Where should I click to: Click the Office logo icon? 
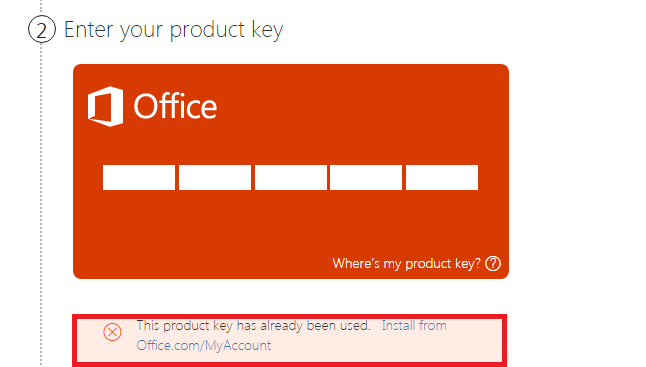click(x=105, y=106)
